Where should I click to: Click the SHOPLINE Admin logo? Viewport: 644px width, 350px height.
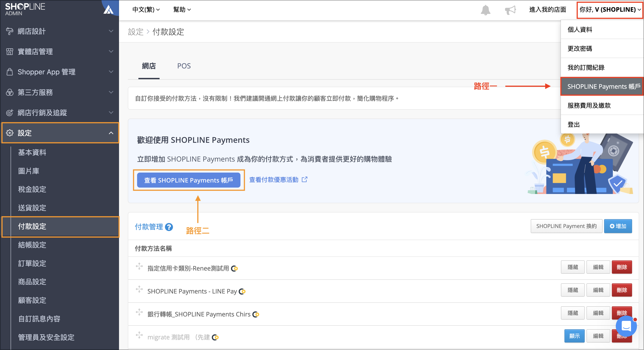tap(25, 9)
